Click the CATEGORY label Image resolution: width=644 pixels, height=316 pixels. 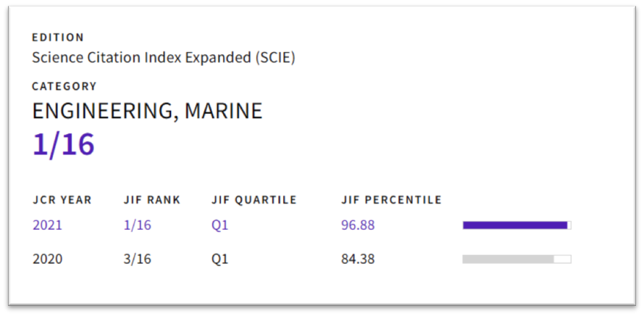coord(64,86)
